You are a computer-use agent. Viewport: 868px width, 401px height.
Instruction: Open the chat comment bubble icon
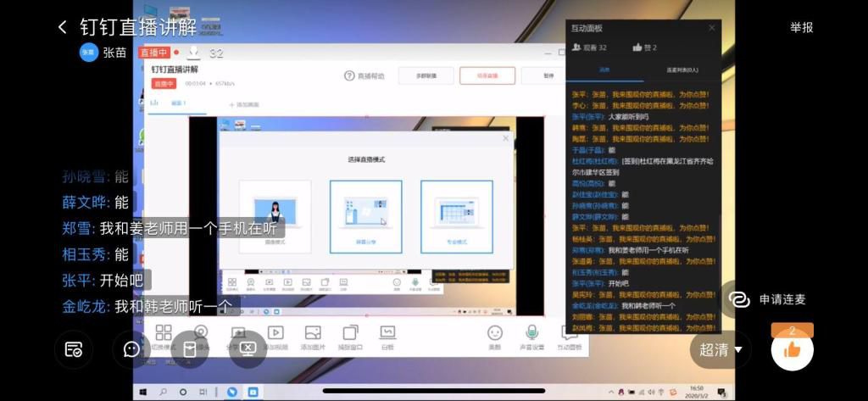pos(132,348)
